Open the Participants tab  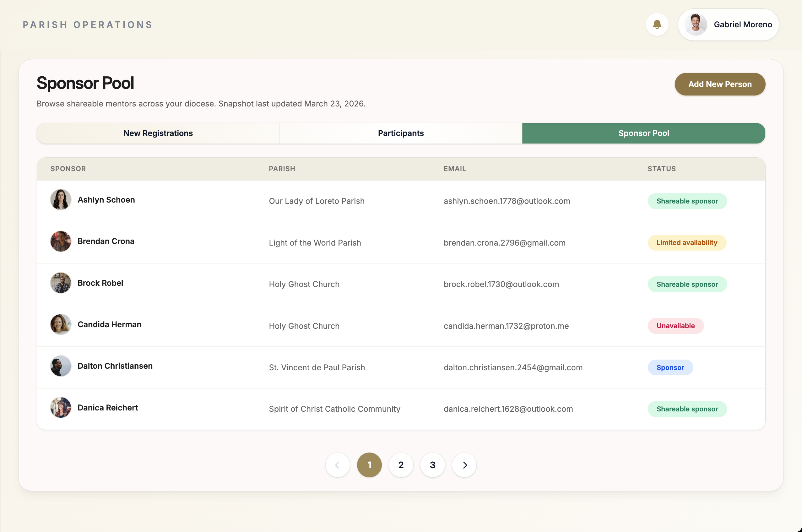click(x=401, y=133)
